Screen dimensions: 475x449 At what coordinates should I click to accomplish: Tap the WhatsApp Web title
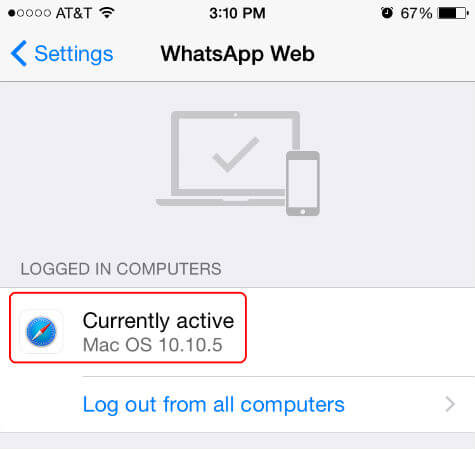(x=237, y=54)
